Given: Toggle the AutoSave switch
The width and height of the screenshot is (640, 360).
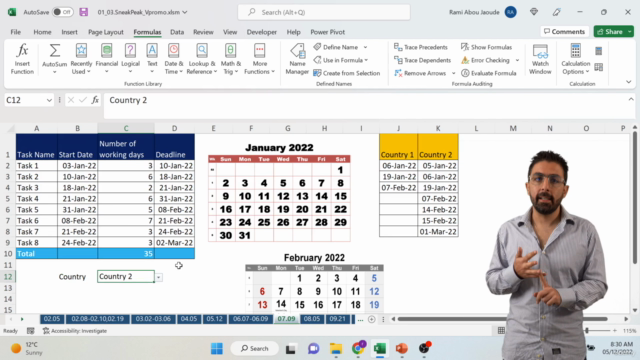Looking at the screenshot, I should pos(62,12).
